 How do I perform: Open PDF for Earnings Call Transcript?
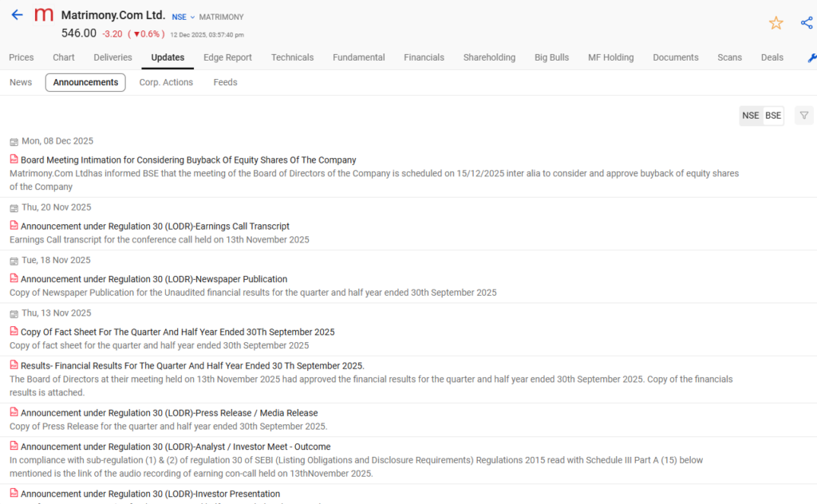14,226
